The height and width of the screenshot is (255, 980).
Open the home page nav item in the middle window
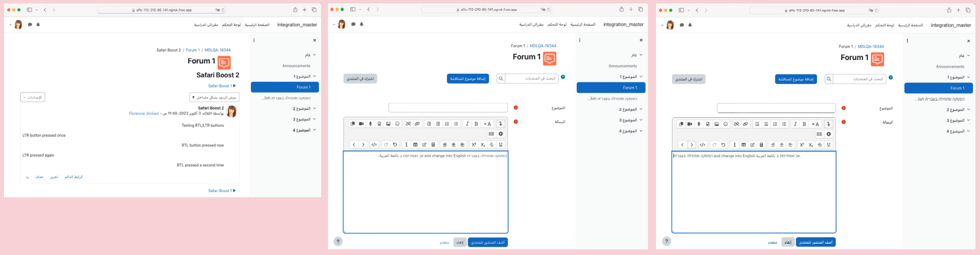point(583,25)
